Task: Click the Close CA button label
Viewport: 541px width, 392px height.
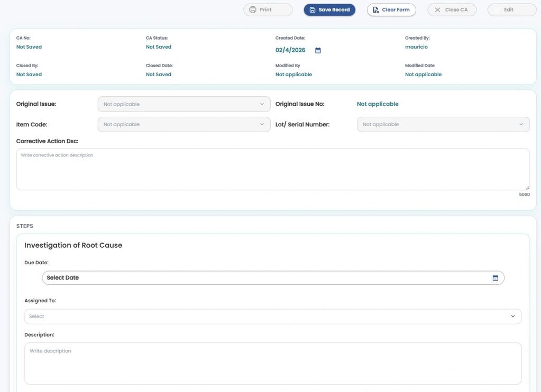Action: (456, 10)
